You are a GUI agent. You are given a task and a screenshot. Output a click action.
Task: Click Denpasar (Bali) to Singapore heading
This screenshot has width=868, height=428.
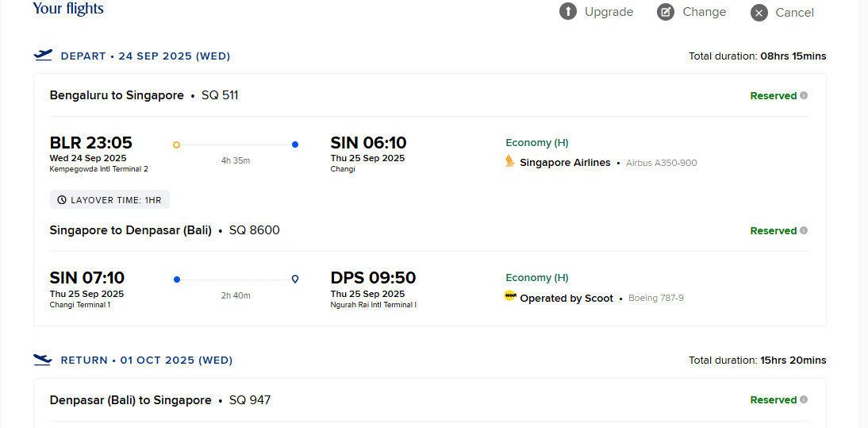[131, 399]
